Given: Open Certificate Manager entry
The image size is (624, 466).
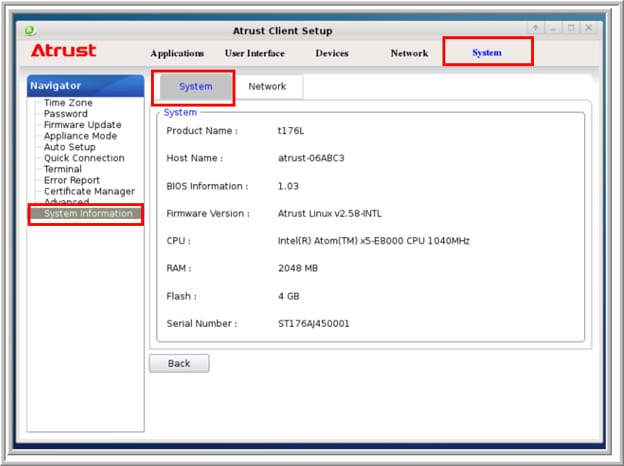Looking at the screenshot, I should pyautogui.click(x=90, y=191).
